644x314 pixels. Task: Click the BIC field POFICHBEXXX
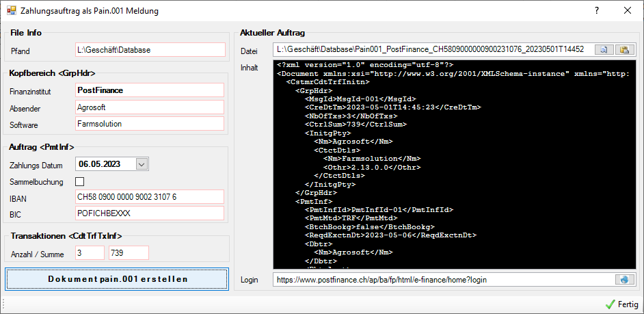click(x=150, y=213)
